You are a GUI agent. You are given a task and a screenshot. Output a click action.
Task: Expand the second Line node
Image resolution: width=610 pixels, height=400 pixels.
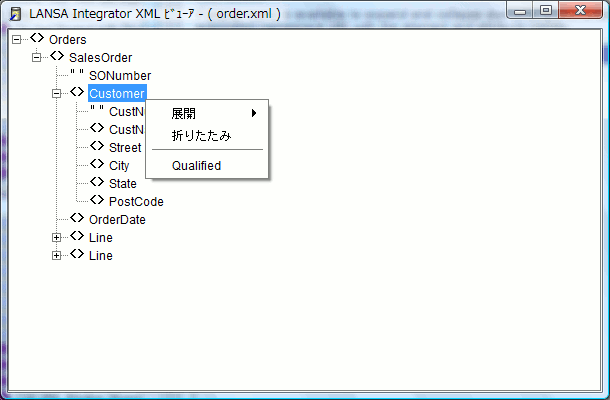56,255
